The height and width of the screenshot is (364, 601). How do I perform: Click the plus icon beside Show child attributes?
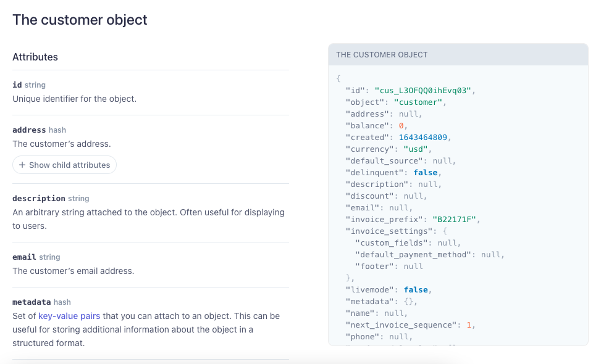click(x=22, y=165)
